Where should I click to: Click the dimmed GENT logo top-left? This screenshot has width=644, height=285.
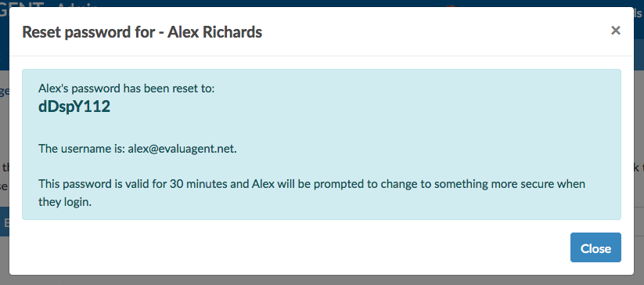click(x=22, y=4)
